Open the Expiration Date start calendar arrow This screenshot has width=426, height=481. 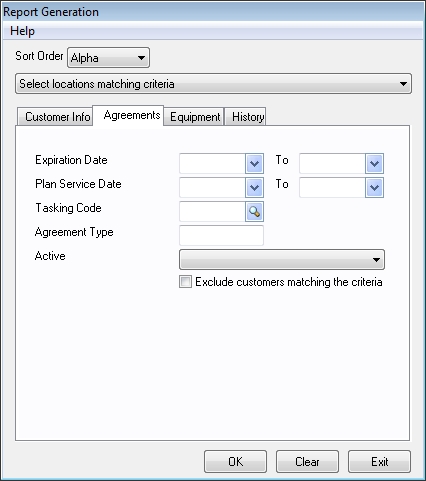point(254,163)
